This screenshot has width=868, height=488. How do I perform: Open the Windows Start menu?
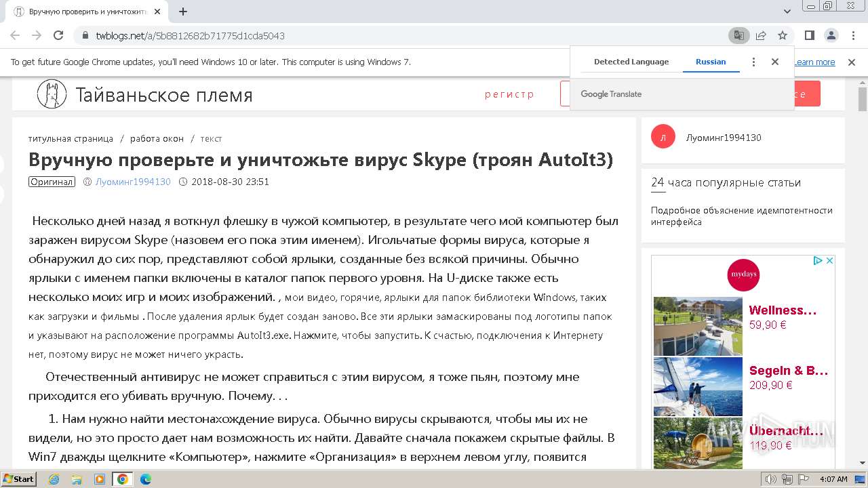[18, 479]
